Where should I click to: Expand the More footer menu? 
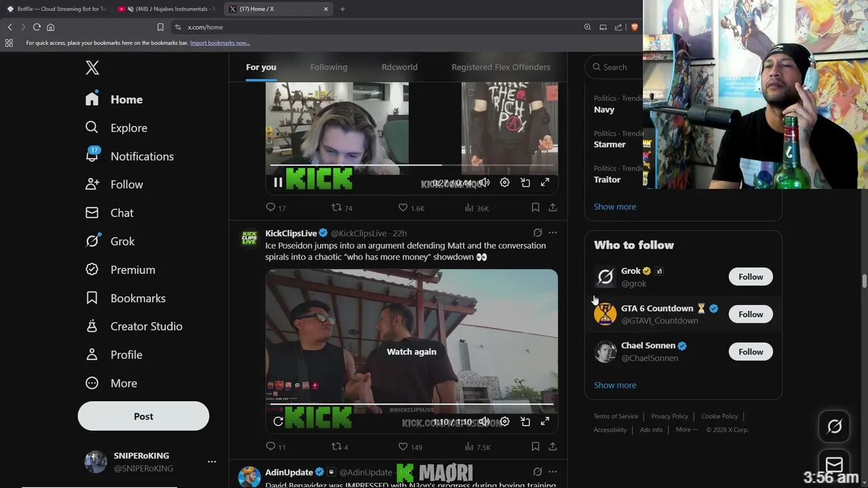coord(686,430)
